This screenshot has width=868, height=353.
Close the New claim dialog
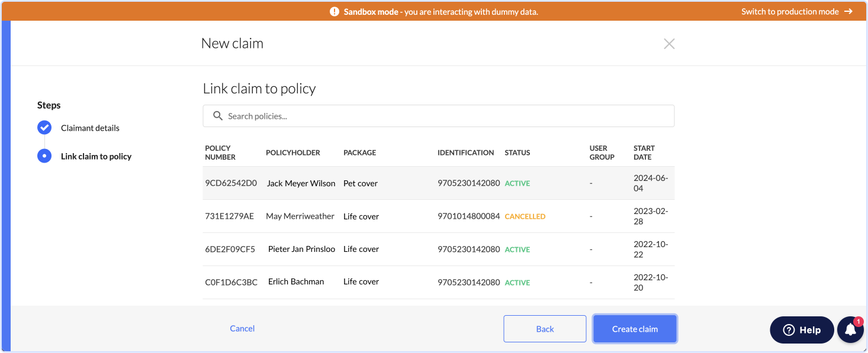(669, 44)
